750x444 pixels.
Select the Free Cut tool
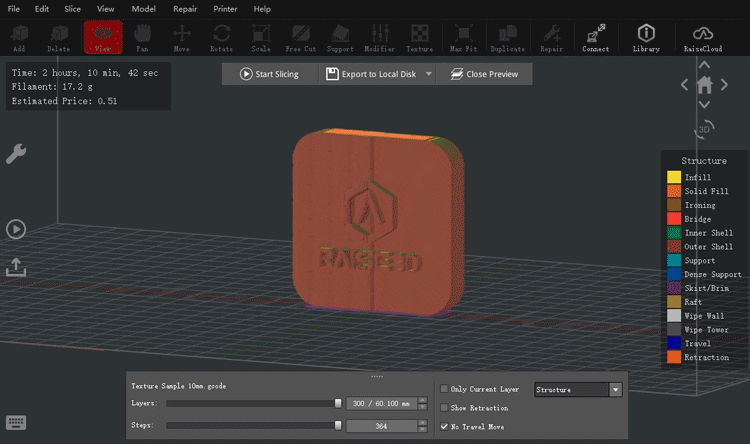(300, 38)
